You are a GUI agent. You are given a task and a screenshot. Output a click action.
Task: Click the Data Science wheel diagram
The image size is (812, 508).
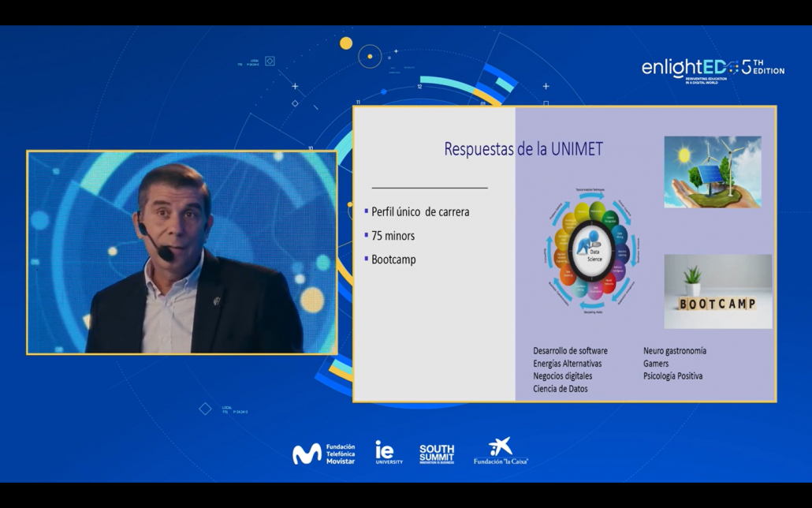592,251
